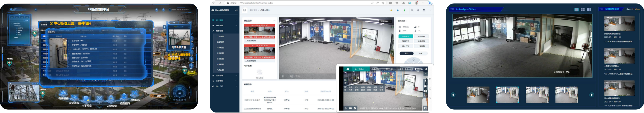Open 告警信息 in mobile overlay menu

pyautogui.click(x=375, y=89)
